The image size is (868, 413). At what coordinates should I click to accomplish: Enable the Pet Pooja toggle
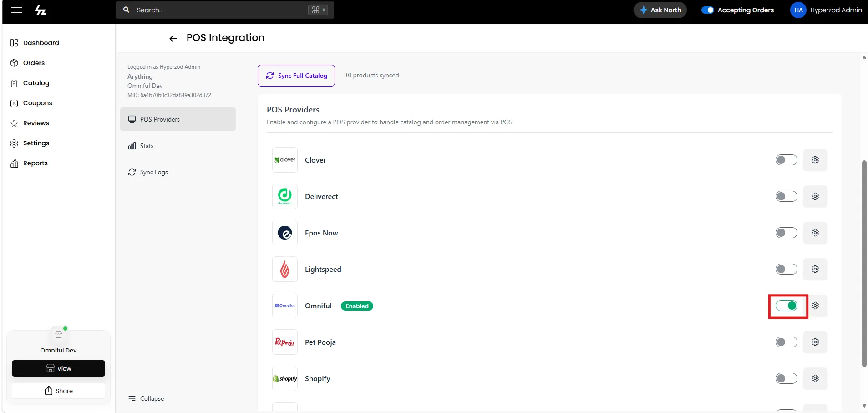click(786, 342)
